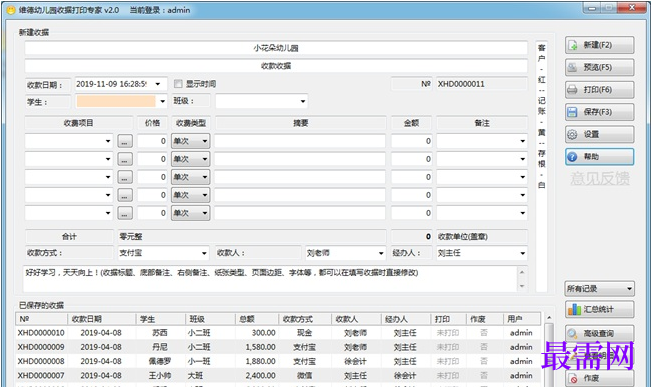Open the 汇总统计 summary statistics button

[599, 309]
